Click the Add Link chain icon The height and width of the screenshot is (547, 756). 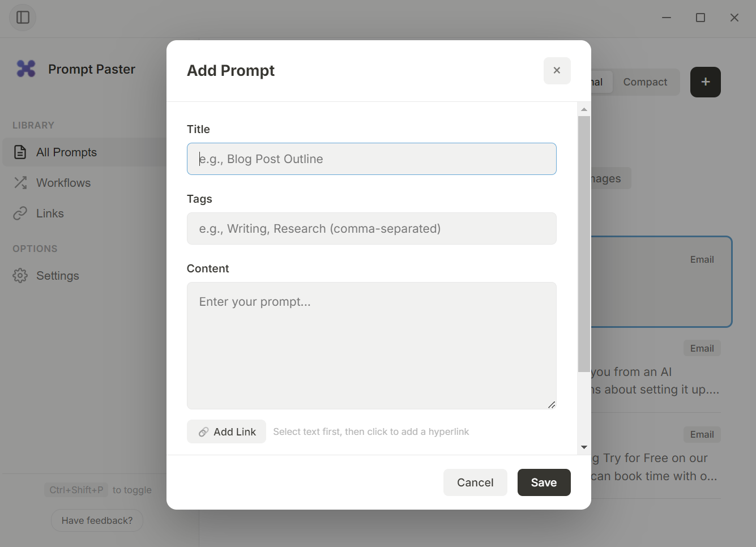click(204, 431)
